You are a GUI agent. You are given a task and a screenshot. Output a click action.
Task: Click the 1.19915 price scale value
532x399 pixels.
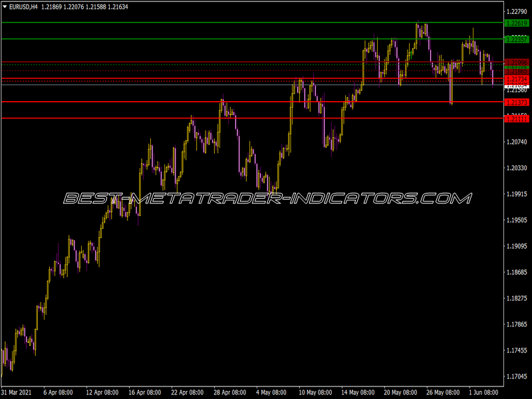[517, 194]
